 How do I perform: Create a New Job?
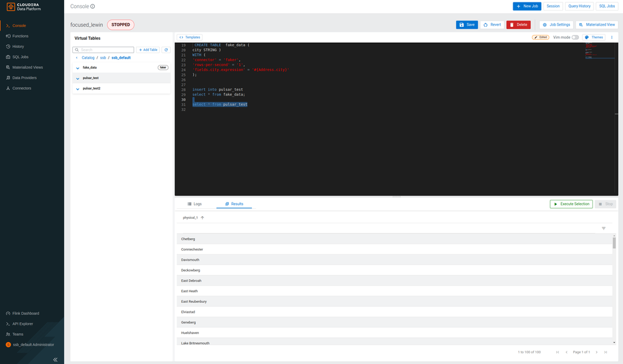(x=527, y=6)
